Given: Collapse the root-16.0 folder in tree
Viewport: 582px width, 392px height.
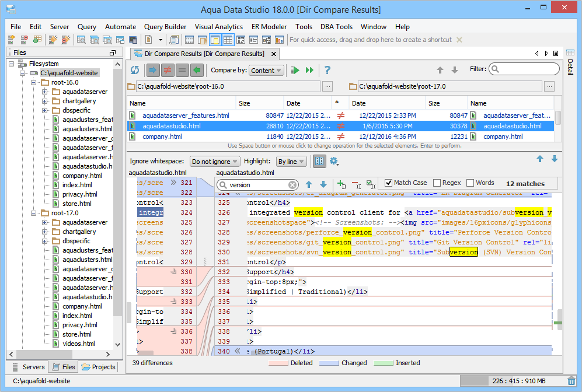Looking at the screenshot, I should (x=34, y=82).
